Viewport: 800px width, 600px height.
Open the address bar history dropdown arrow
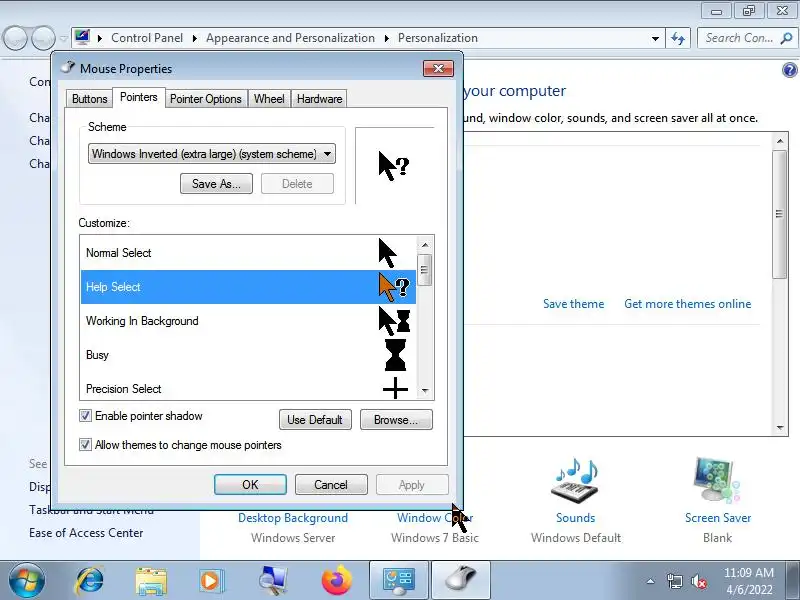[x=655, y=38]
